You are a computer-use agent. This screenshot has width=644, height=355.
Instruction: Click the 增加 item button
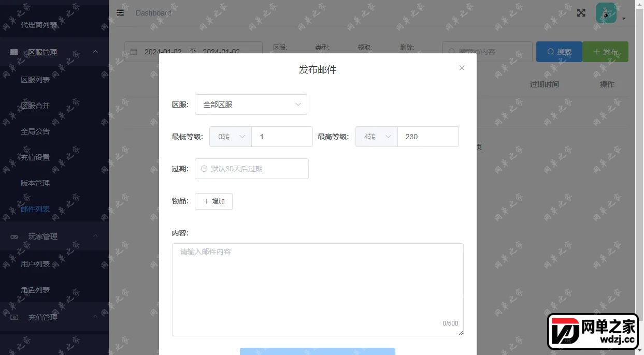coord(213,201)
